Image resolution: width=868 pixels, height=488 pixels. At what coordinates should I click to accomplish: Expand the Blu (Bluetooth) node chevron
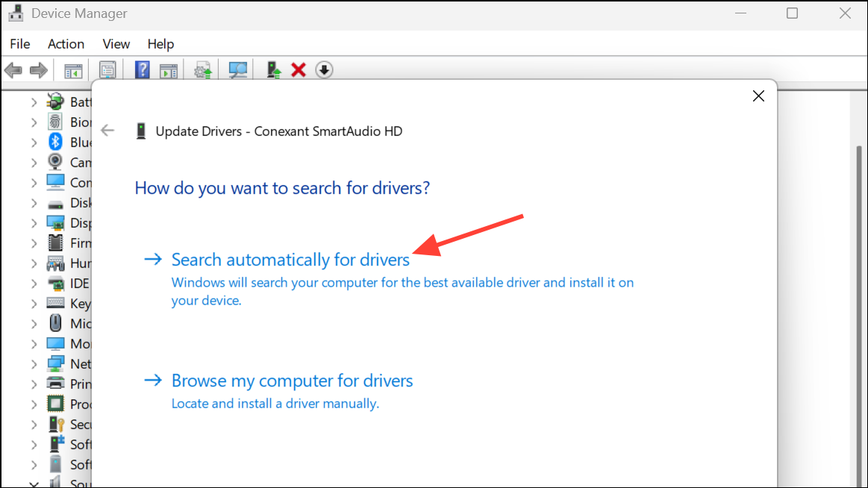tap(34, 143)
